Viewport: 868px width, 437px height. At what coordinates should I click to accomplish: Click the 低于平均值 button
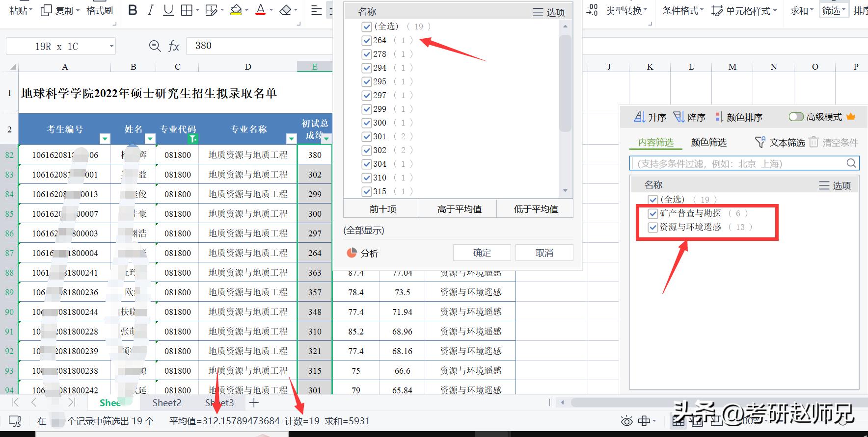pyautogui.click(x=536, y=209)
